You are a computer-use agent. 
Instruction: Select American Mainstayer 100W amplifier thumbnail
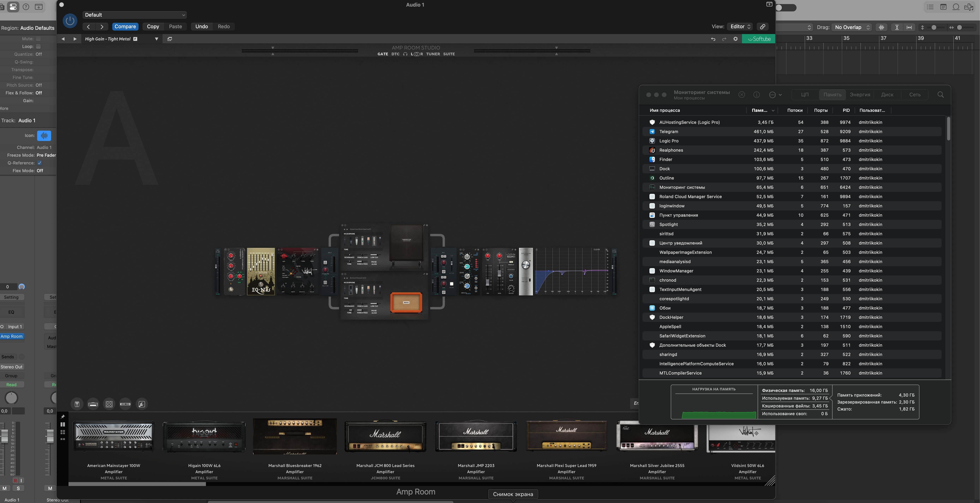(x=114, y=436)
